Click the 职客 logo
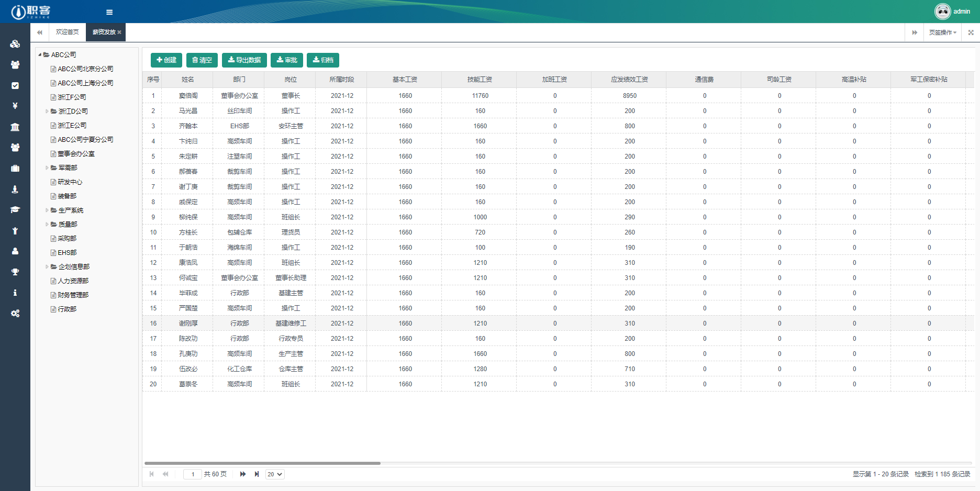The image size is (980, 491). 30,12
